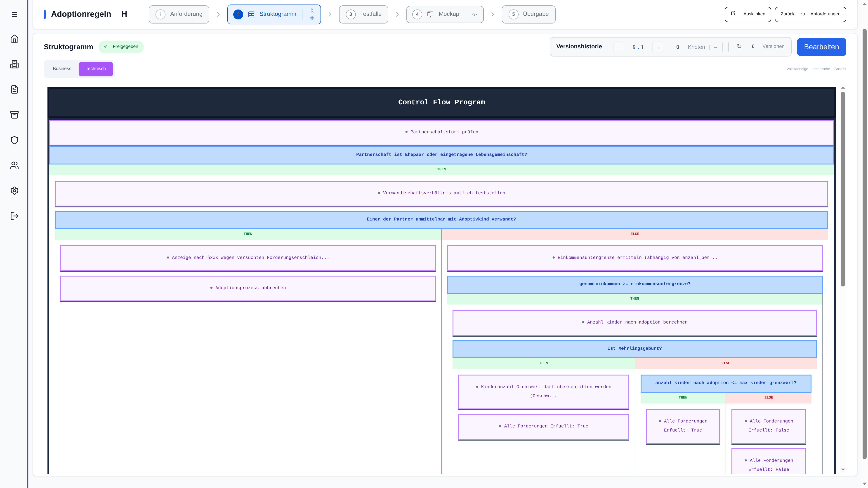Go to next version arrow
Image resolution: width=868 pixels, height=488 pixels.
pos(657,47)
